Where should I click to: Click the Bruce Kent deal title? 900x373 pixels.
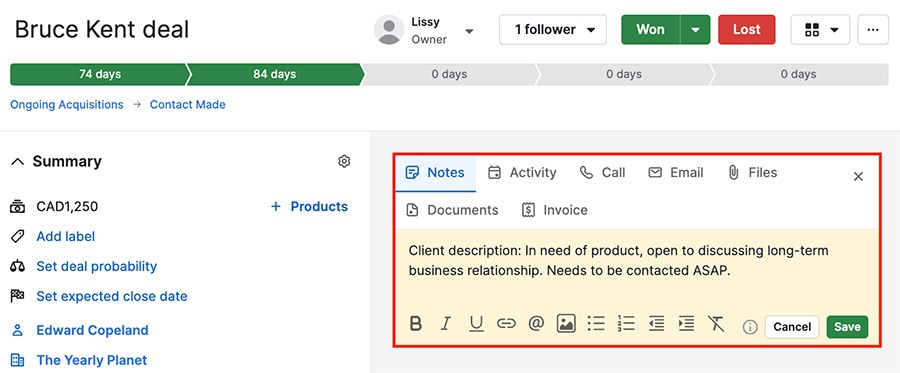coord(102,29)
